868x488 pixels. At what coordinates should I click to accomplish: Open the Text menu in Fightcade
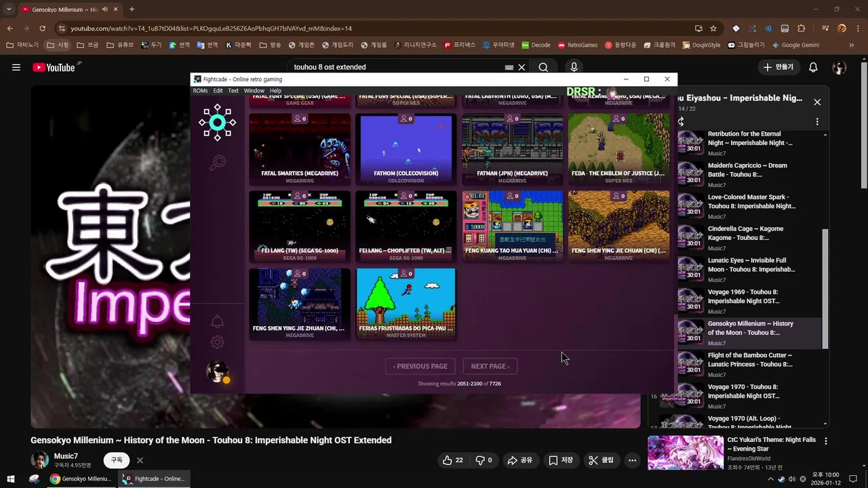pos(233,90)
